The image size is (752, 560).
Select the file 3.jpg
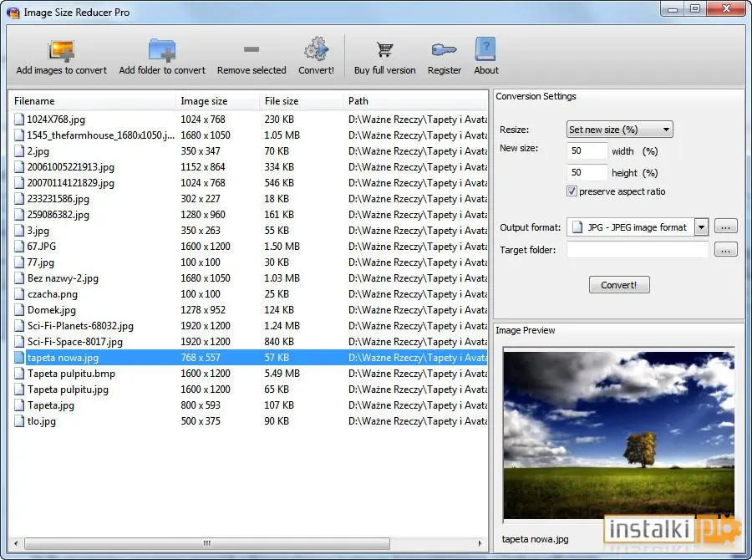coord(38,231)
